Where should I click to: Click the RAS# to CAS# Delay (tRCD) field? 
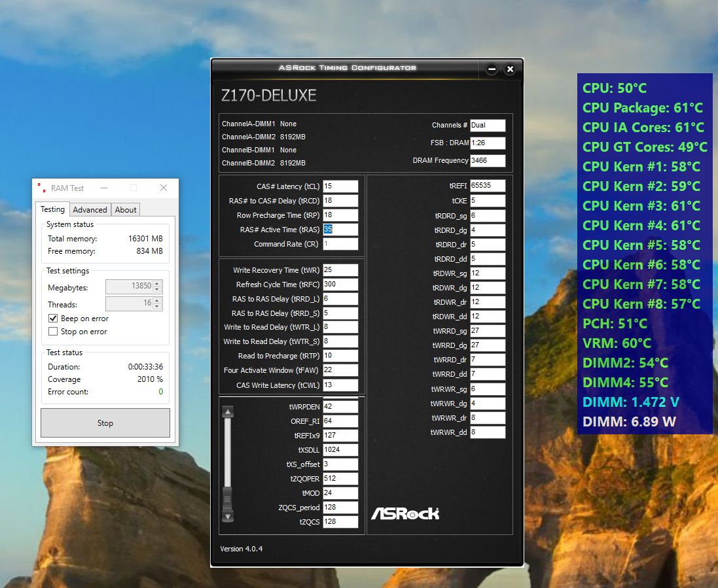[x=340, y=201]
